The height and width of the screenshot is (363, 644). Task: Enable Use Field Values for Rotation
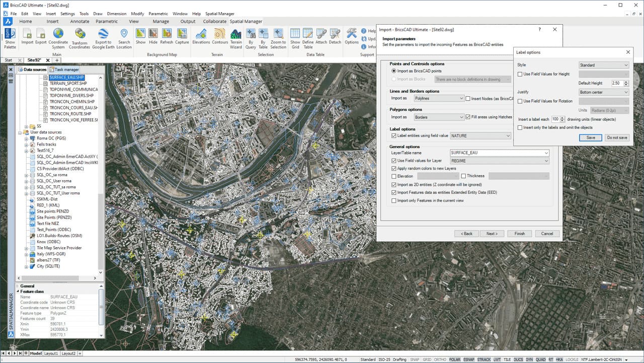(520, 101)
